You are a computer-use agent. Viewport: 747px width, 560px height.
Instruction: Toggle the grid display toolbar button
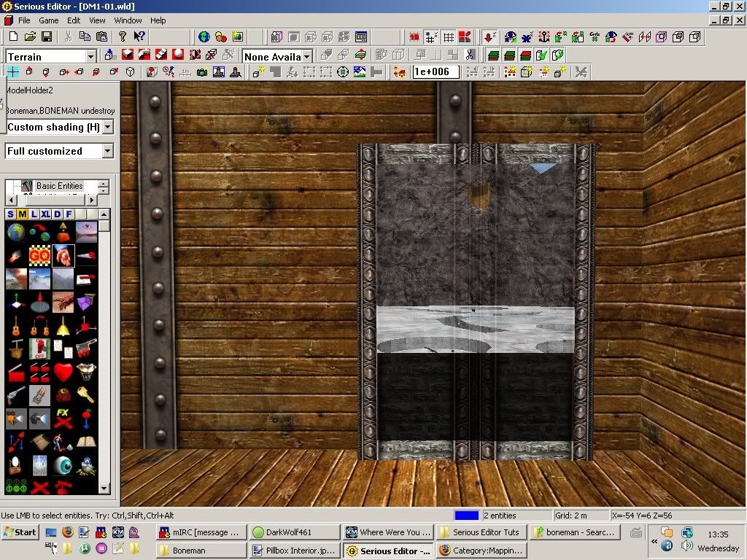pyautogui.click(x=449, y=36)
